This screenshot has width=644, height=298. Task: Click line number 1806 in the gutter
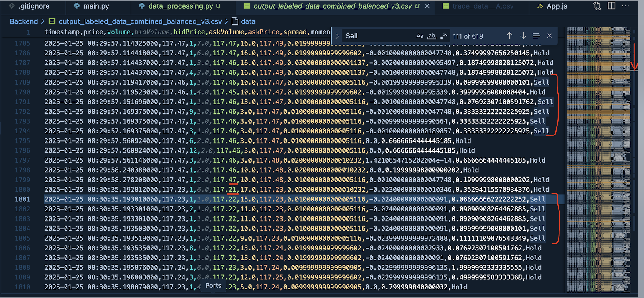point(23,248)
